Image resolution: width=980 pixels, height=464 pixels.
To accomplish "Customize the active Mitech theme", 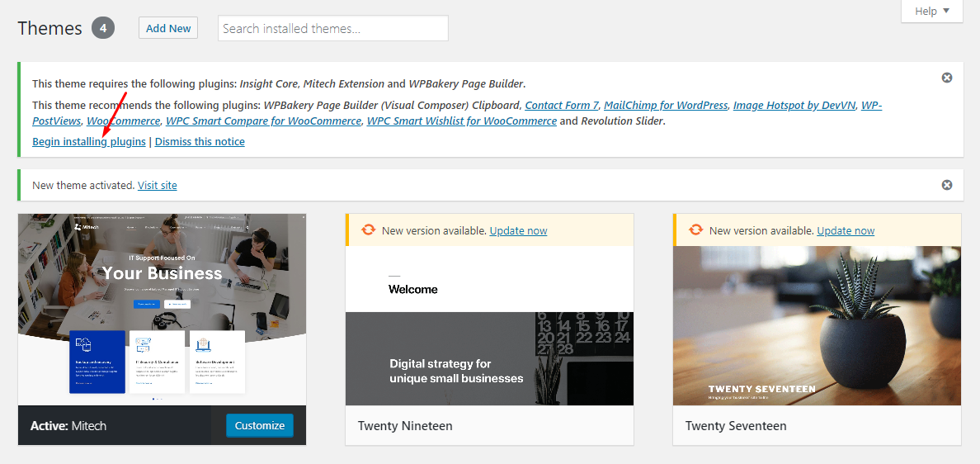I will click(259, 425).
